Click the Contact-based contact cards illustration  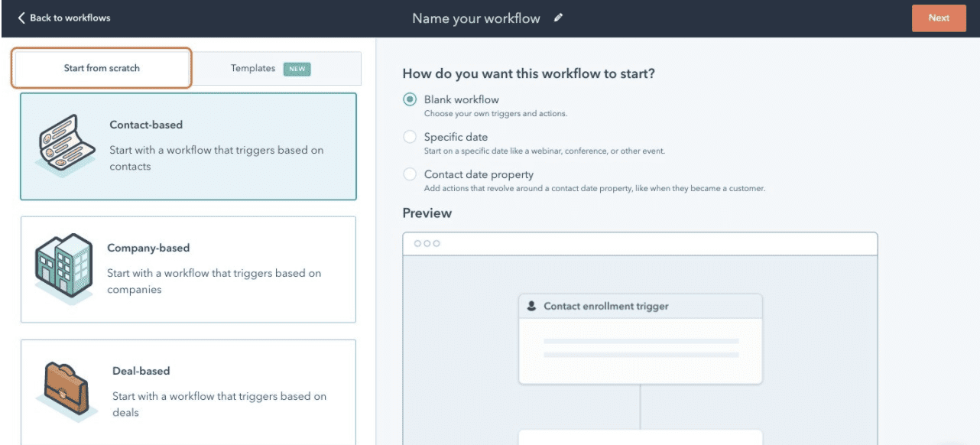[x=67, y=146]
